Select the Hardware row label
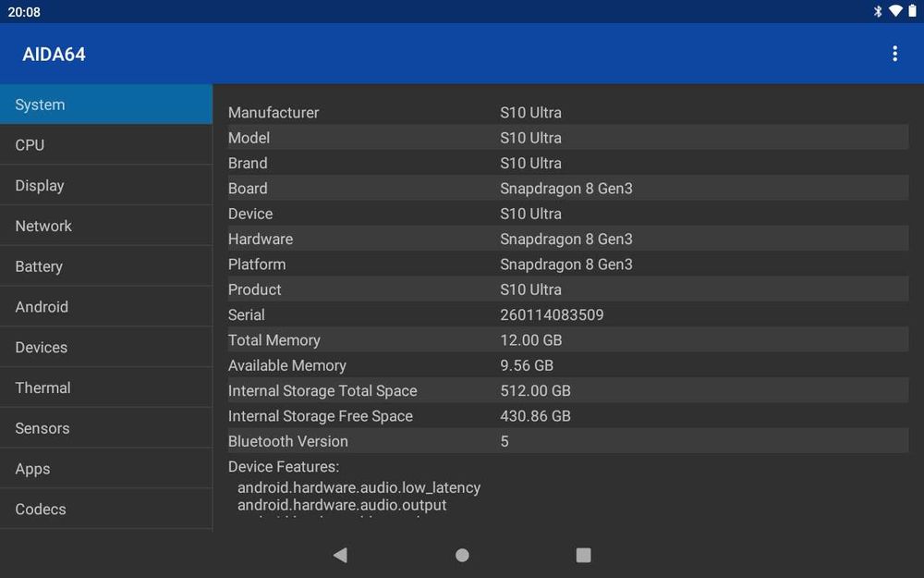This screenshot has height=578, width=924. click(x=261, y=240)
